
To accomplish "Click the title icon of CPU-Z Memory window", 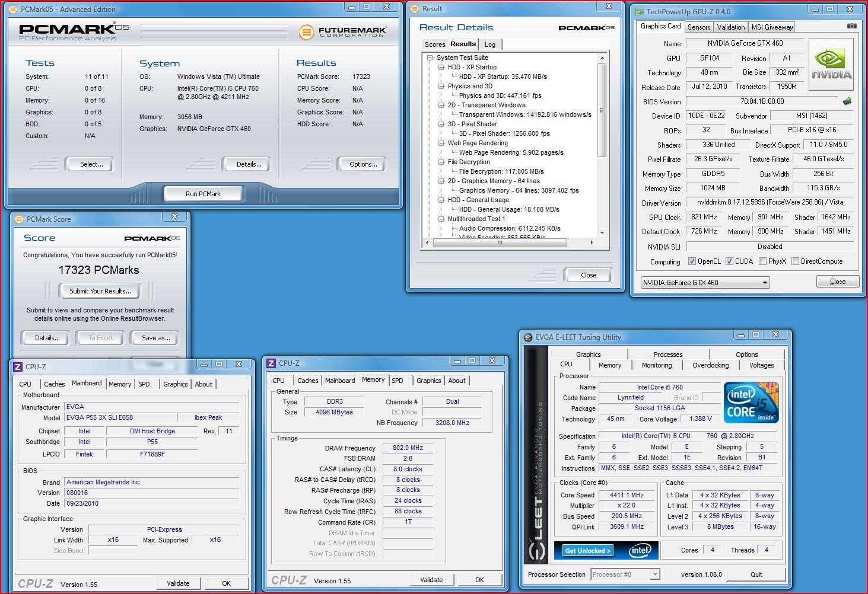I will coord(271,363).
